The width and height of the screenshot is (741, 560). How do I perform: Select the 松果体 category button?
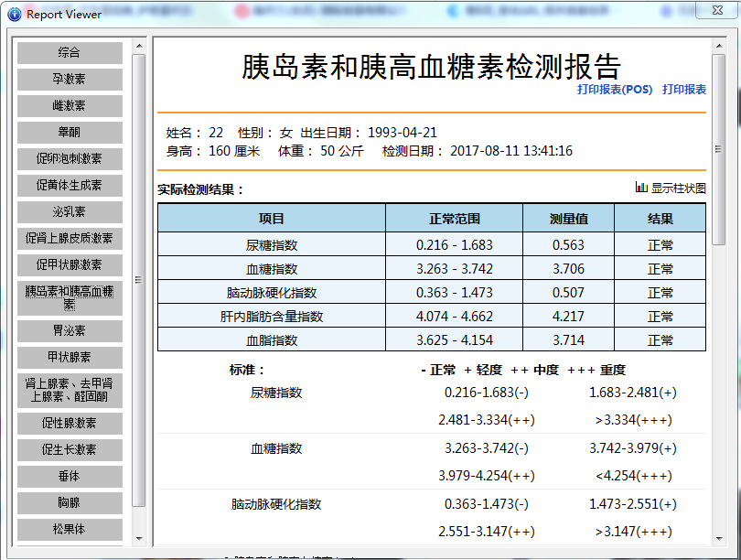point(70,529)
